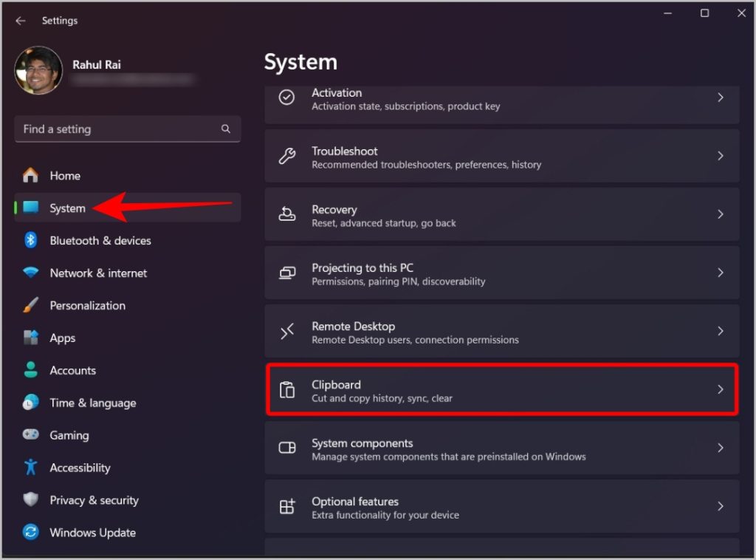This screenshot has height=560, width=756.
Task: Click the Clipboard row chevron
Action: point(721,389)
